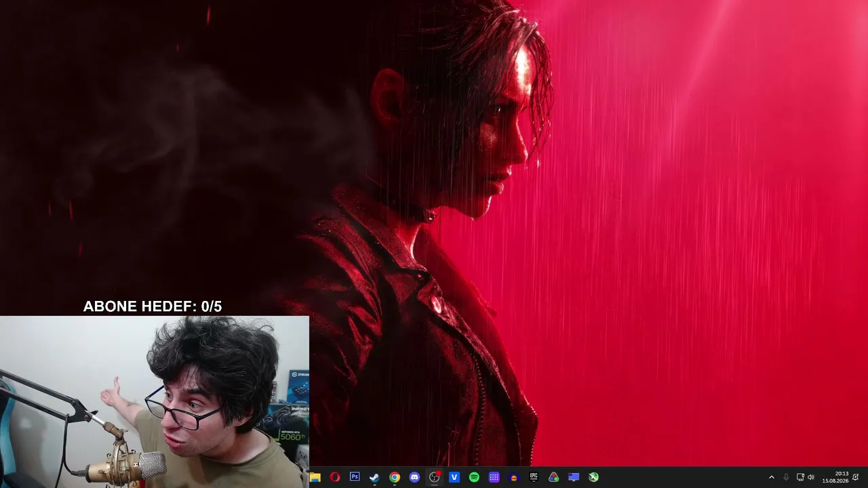The width and height of the screenshot is (868, 488).
Task: Open the volume control tray icon
Action: click(811, 477)
